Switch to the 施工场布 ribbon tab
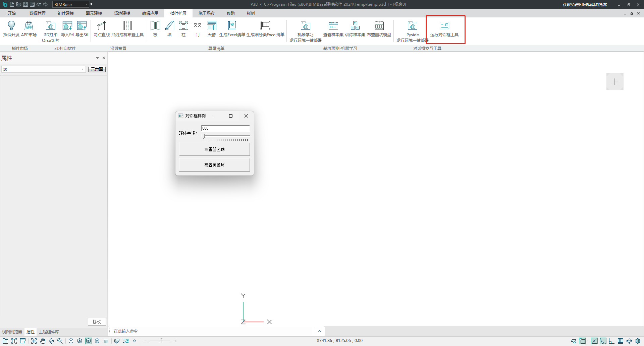Viewport: 644px width, 346px height. pos(206,13)
